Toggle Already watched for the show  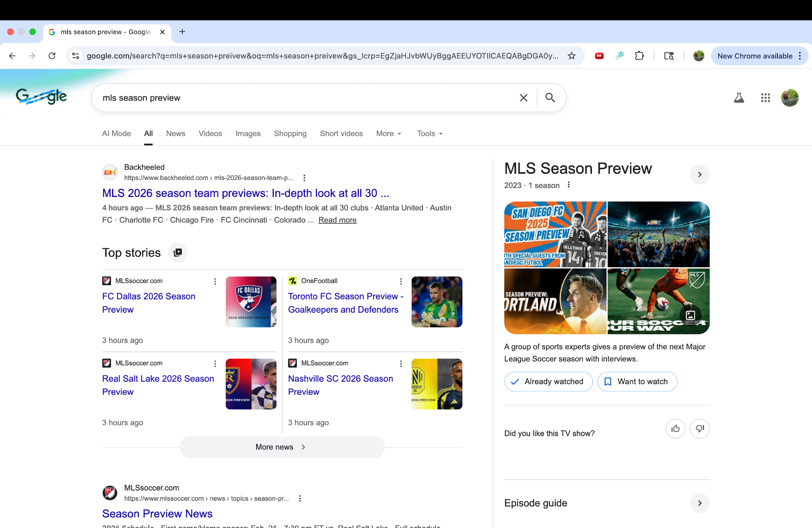coord(548,382)
